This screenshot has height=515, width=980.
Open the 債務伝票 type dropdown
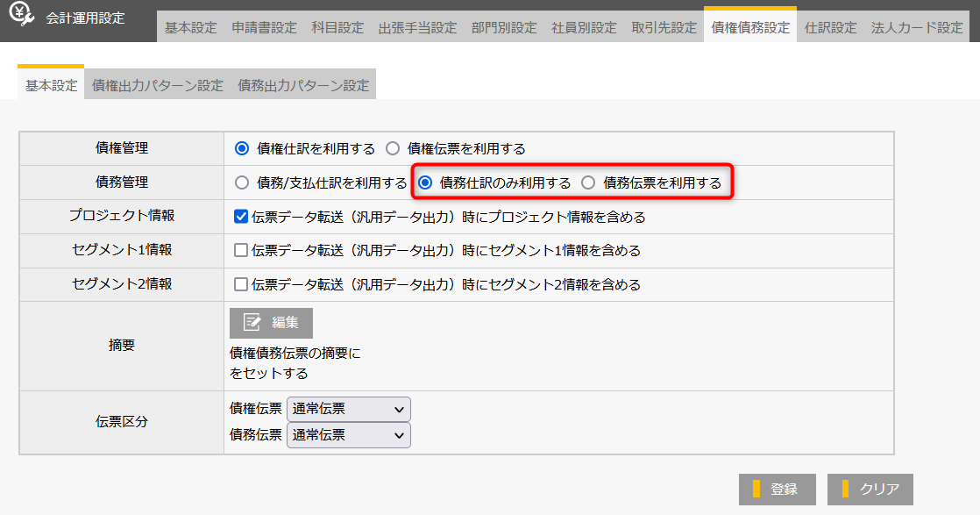[x=348, y=435]
